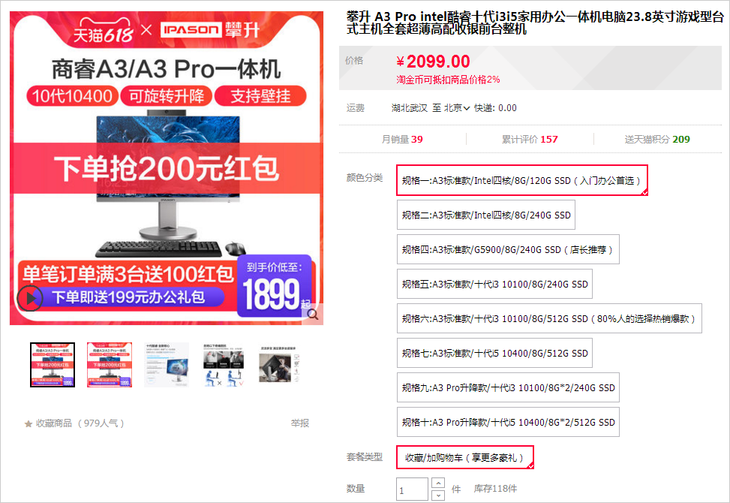730x503 pixels.
Task: Choose 规格四 G5900 店长推荐 option
Action: pyautogui.click(x=508, y=250)
